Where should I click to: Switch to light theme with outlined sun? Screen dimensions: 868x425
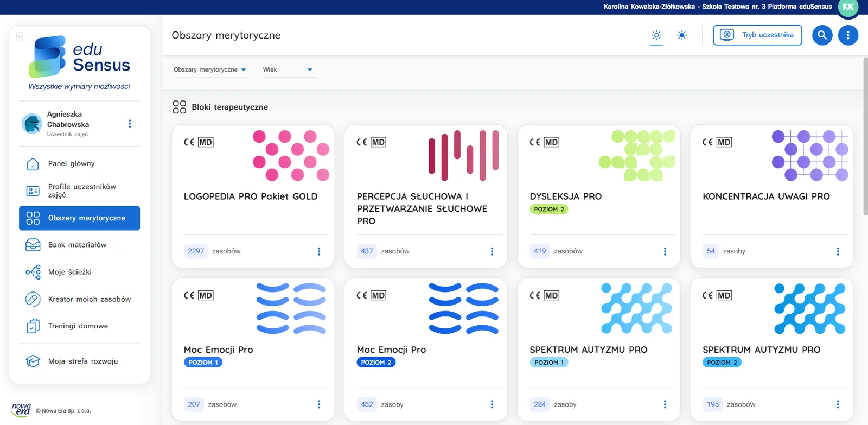(x=656, y=35)
